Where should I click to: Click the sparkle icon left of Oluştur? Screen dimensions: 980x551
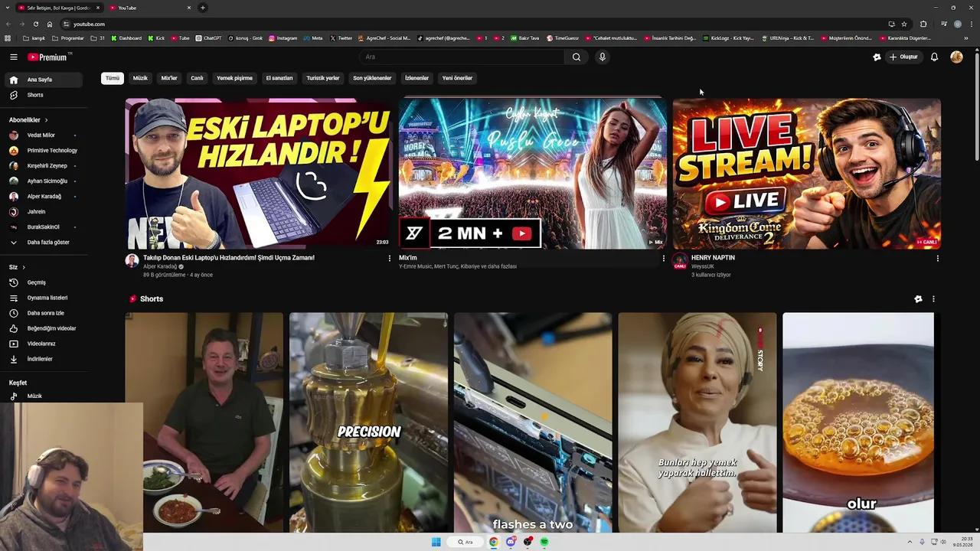[x=877, y=57]
